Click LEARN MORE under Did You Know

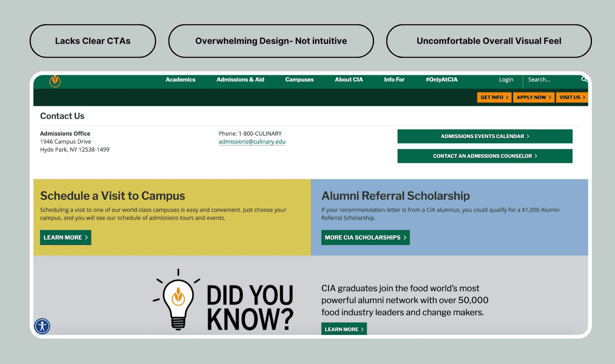point(344,329)
